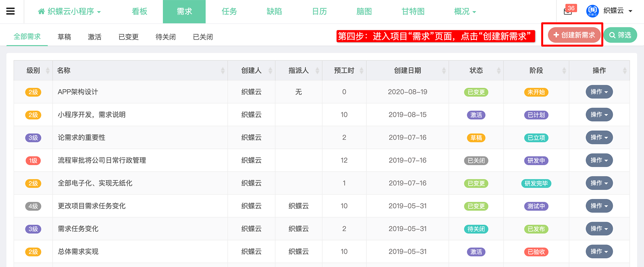Open requirement 流程审批将公司日常行政管理
The width and height of the screenshot is (644, 267).
click(102, 160)
